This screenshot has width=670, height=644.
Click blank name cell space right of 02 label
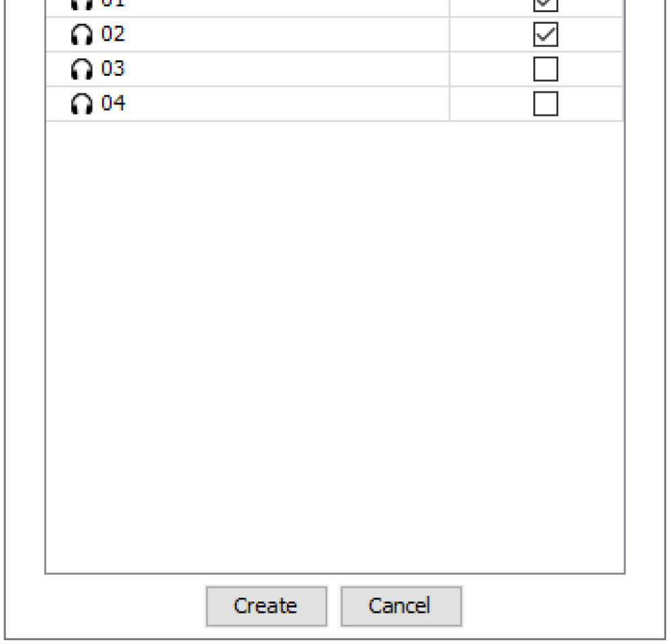coord(284,35)
